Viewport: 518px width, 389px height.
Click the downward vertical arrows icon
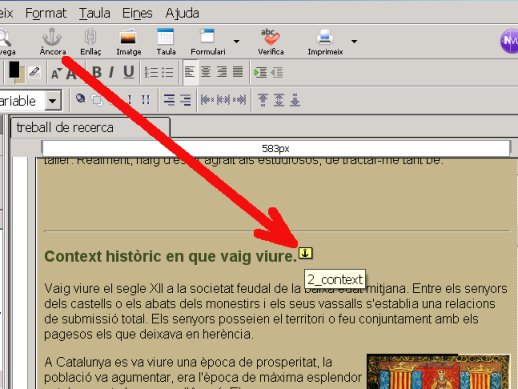click(295, 100)
